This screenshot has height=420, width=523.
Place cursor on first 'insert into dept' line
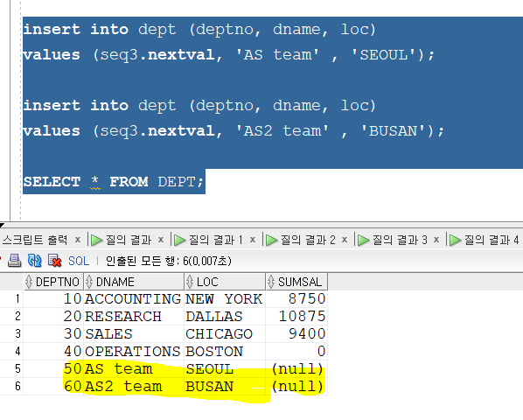pos(199,30)
